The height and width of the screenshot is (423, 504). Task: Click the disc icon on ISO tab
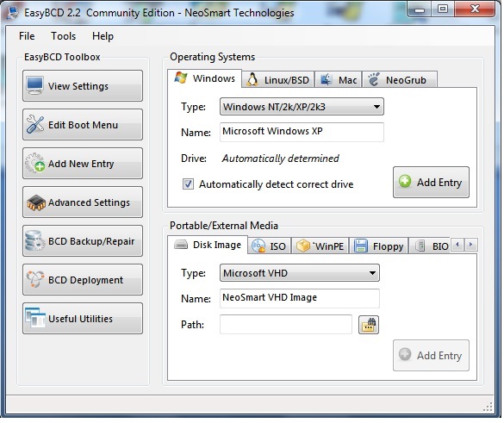click(258, 246)
